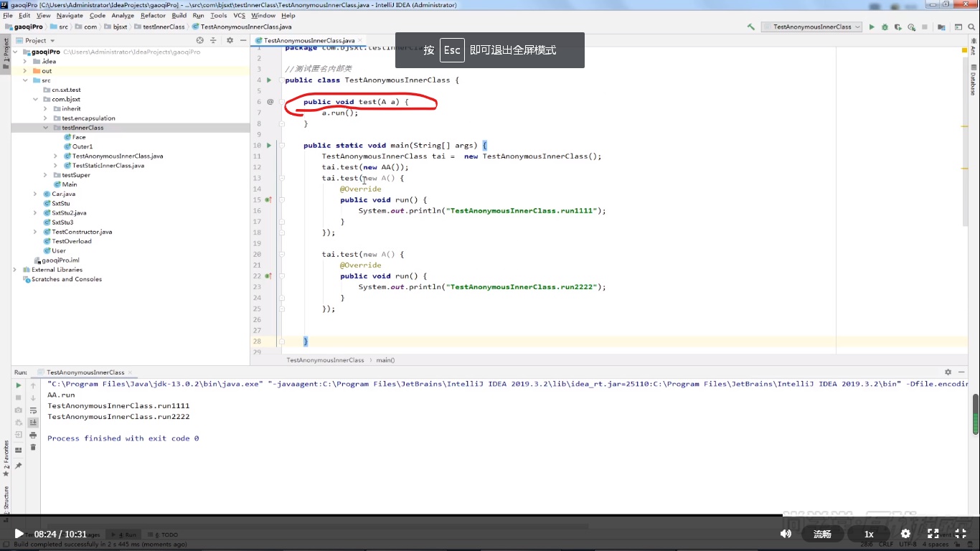Click the run gutter arrow beside class declaration
Screen dimensions: 980x551
click(270, 80)
